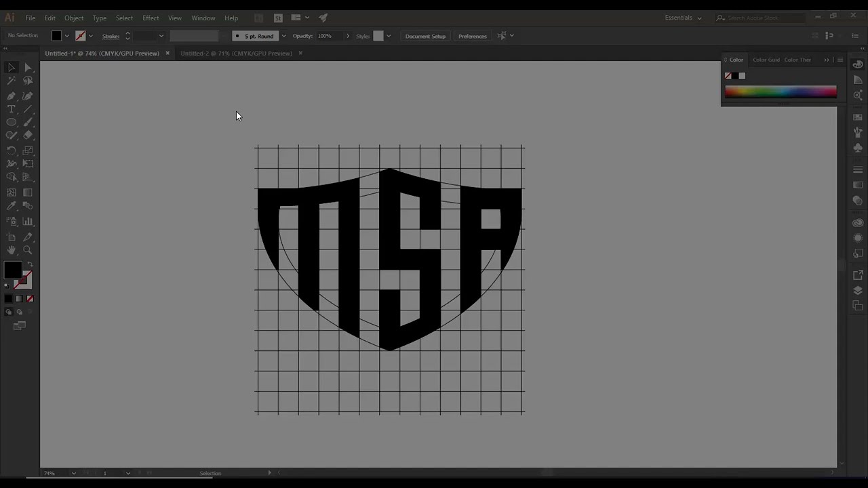Screen dimensions: 868x488
Task: Switch to the Untitled-2 document tab
Action: 236,53
